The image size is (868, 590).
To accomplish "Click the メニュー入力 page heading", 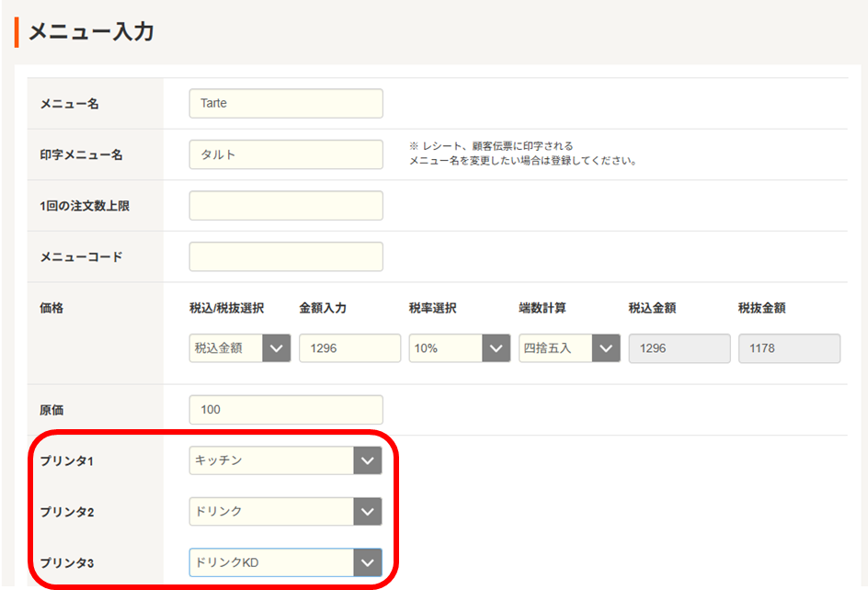I will 90,32.
